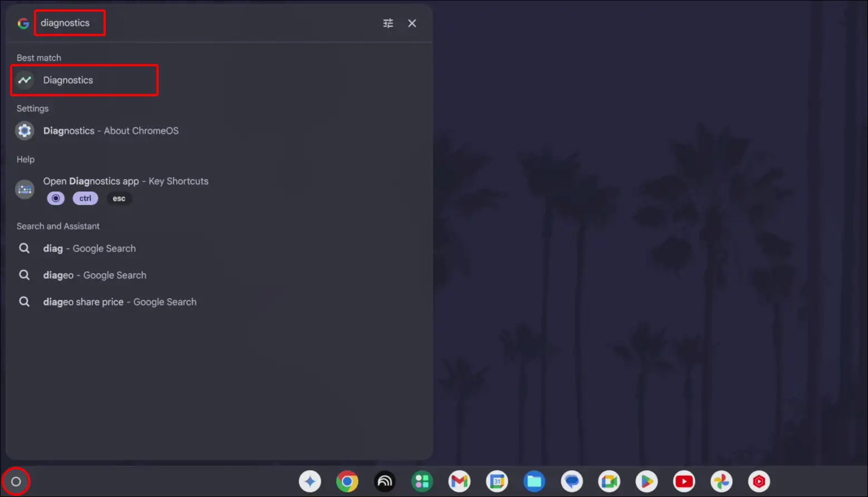The width and height of the screenshot is (868, 497).
Task: Open Google Calendar from the shelf
Action: coord(497,481)
